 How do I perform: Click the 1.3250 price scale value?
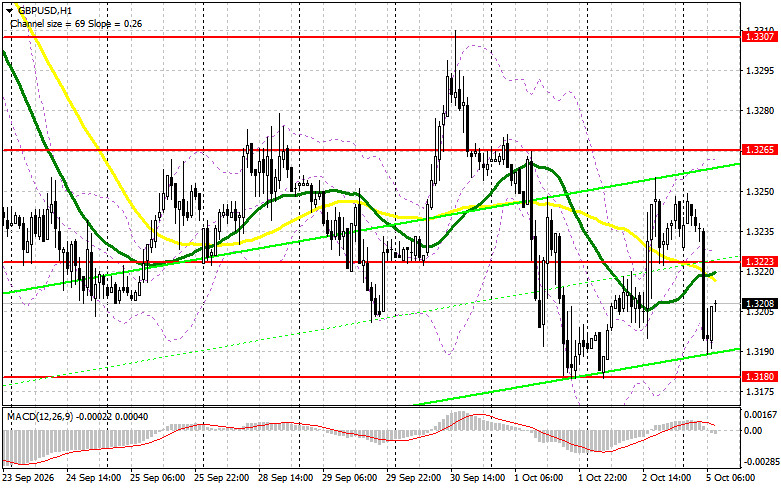[x=761, y=191]
